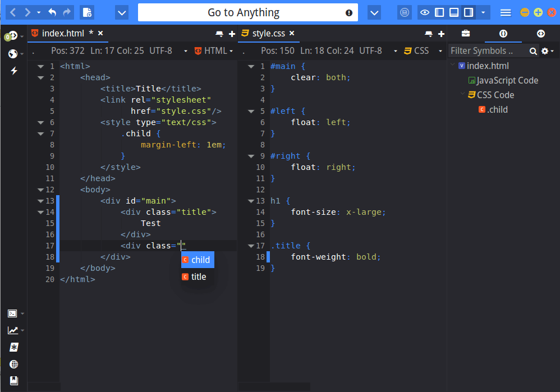Toggle the right pane visibility
This screenshot has width=560, height=392.
pos(469,12)
